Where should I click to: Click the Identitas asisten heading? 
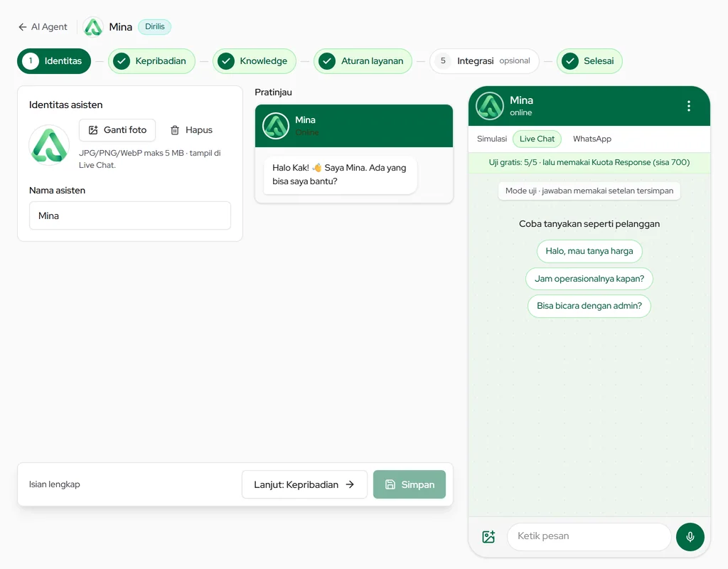[x=66, y=105]
